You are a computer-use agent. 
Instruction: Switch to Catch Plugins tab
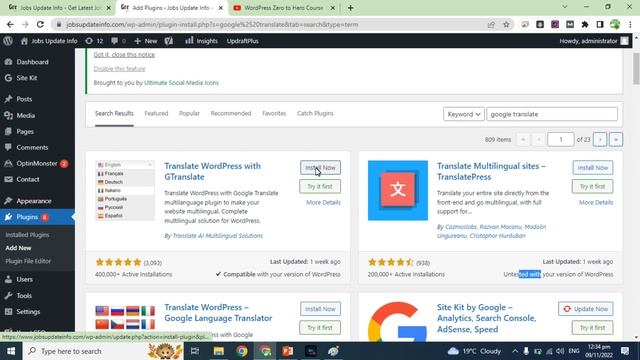(x=315, y=113)
